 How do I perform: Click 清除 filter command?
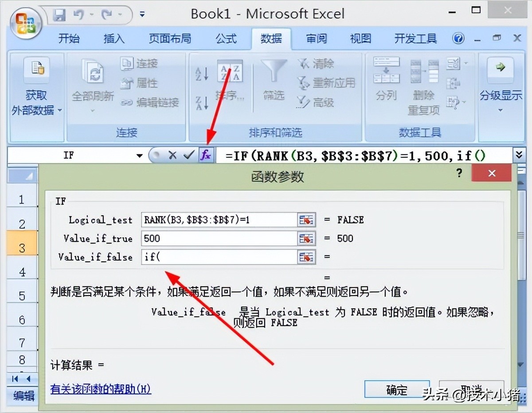pyautogui.click(x=316, y=64)
